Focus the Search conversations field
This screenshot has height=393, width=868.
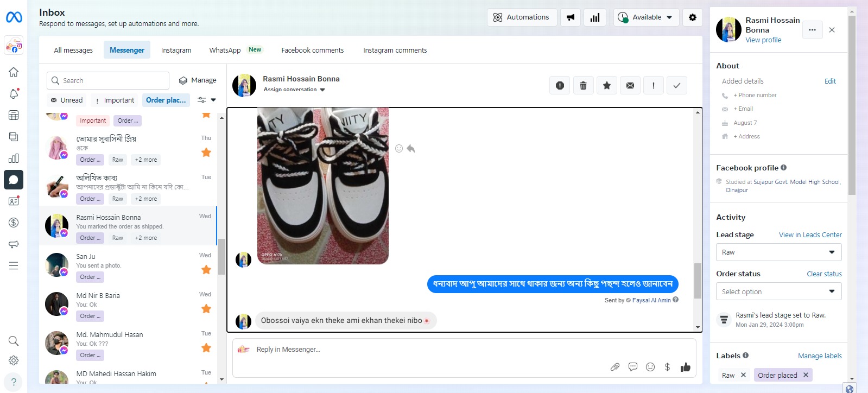[108, 80]
